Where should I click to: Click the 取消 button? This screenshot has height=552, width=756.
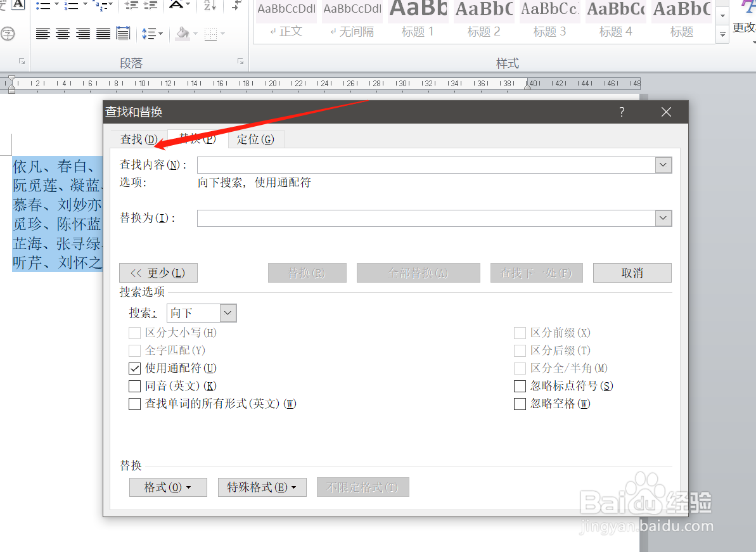coord(632,273)
